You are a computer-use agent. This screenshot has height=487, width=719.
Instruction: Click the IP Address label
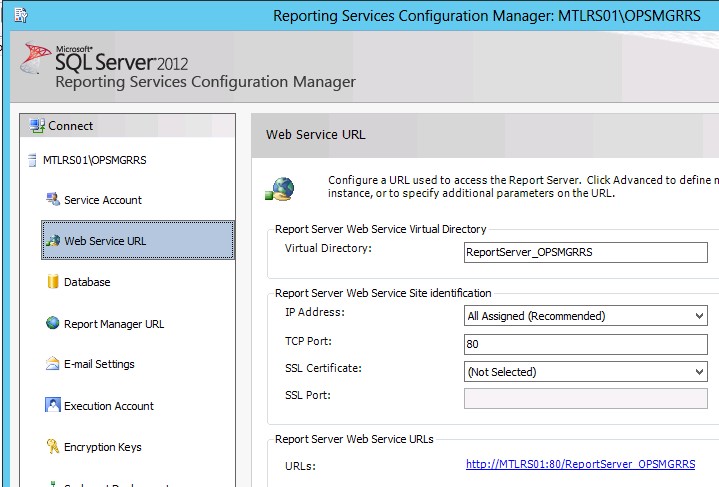point(315,312)
